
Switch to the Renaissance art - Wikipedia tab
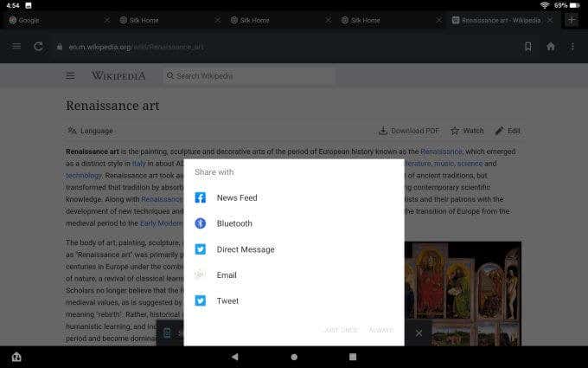pyautogui.click(x=502, y=20)
